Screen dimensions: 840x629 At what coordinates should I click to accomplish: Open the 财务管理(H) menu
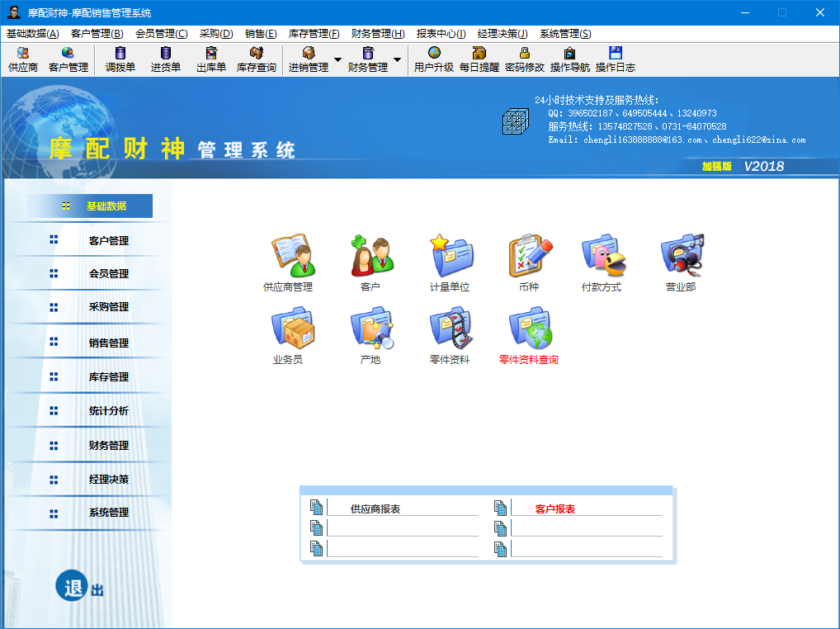pos(378,34)
